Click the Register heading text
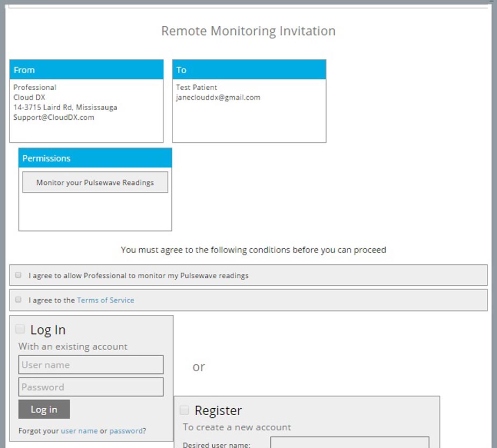Image resolution: width=497 pixels, height=448 pixels. tap(218, 410)
